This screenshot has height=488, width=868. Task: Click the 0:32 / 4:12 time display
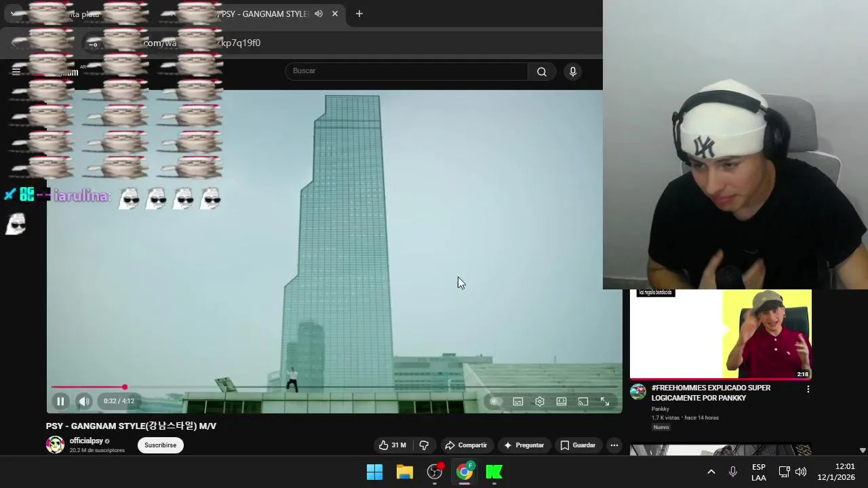(x=119, y=401)
